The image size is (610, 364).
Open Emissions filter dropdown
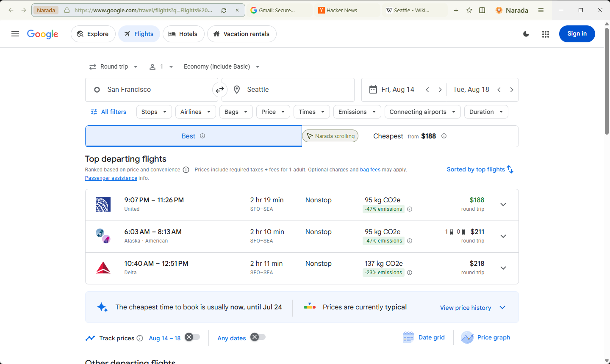tap(357, 112)
